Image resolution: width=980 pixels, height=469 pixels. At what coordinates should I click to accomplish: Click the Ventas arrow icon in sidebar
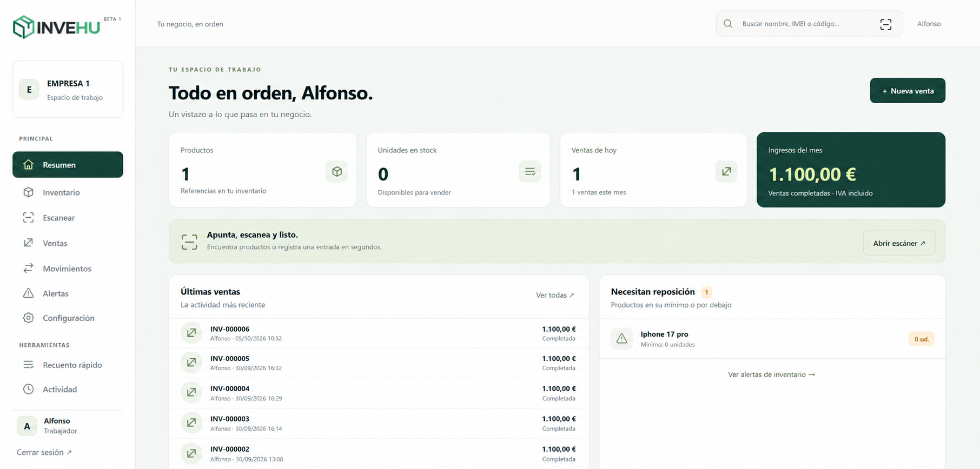click(x=29, y=243)
